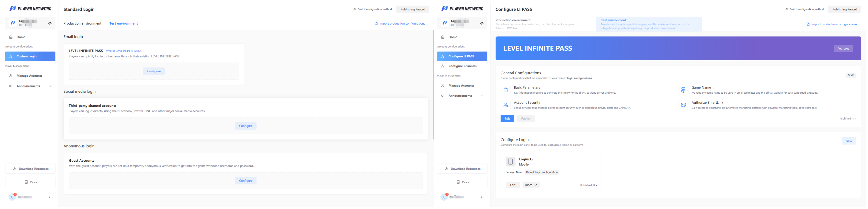Click Publish button under General Configurations
The width and height of the screenshot is (868, 209).
(x=526, y=119)
